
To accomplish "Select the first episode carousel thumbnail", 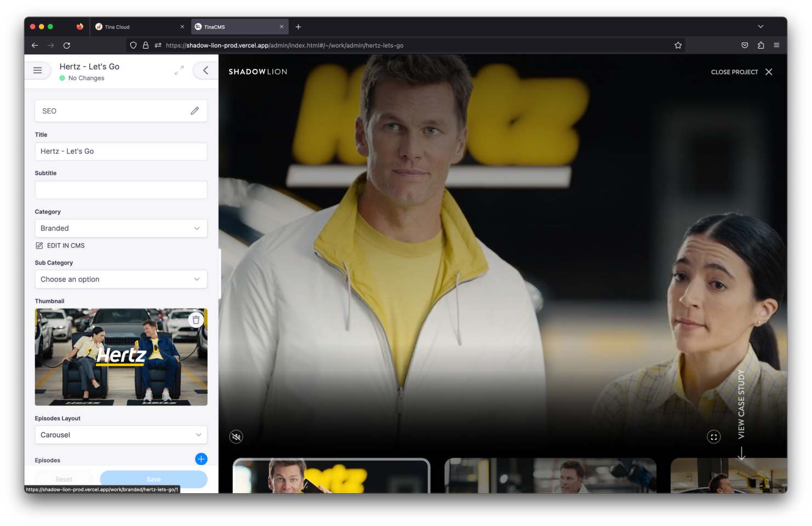I will click(331, 476).
